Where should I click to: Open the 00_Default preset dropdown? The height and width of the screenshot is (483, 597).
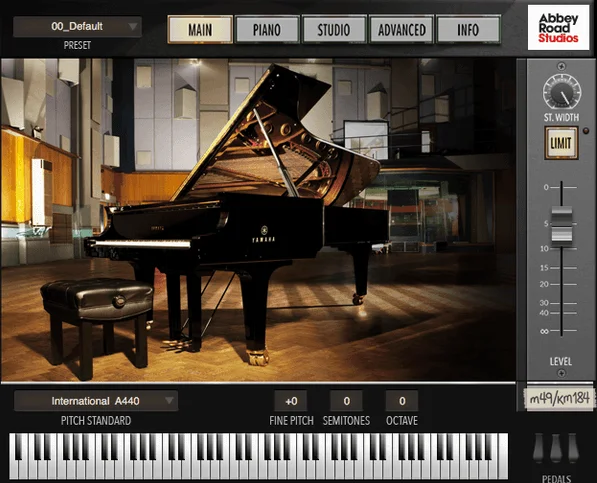(77, 27)
